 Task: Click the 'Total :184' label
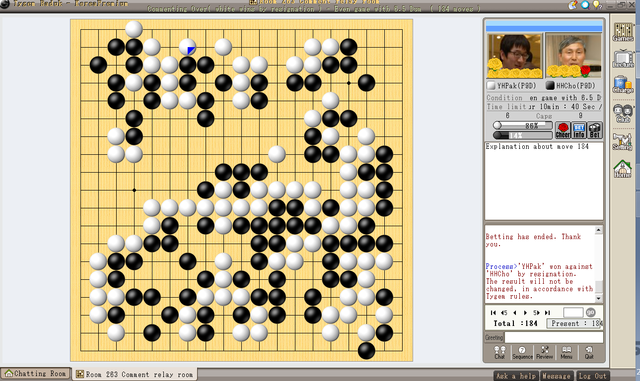coord(515,323)
